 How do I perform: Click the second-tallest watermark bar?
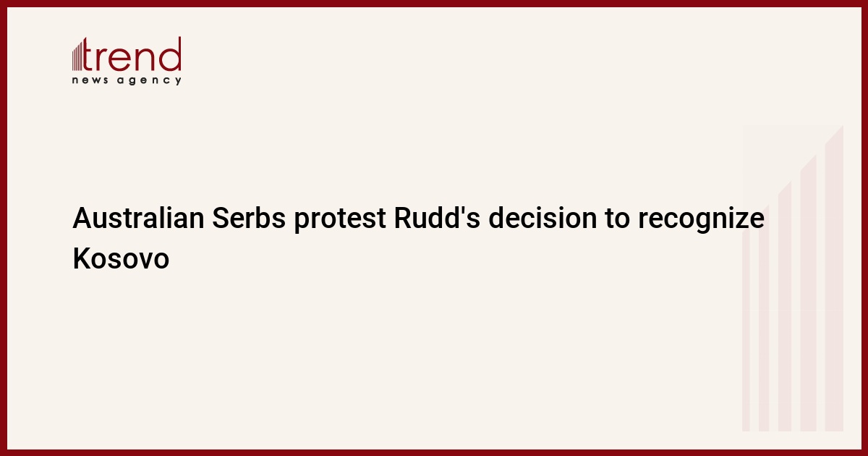click(809, 293)
